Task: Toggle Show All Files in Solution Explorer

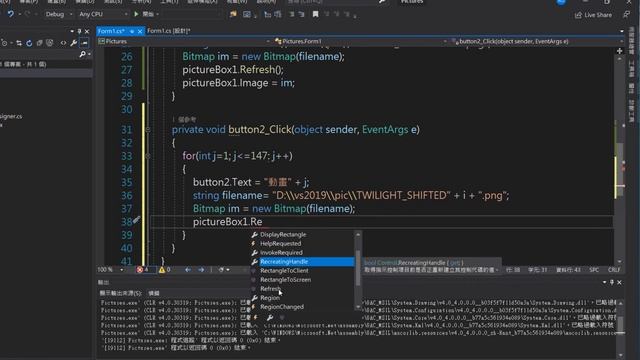Action: coord(50,43)
